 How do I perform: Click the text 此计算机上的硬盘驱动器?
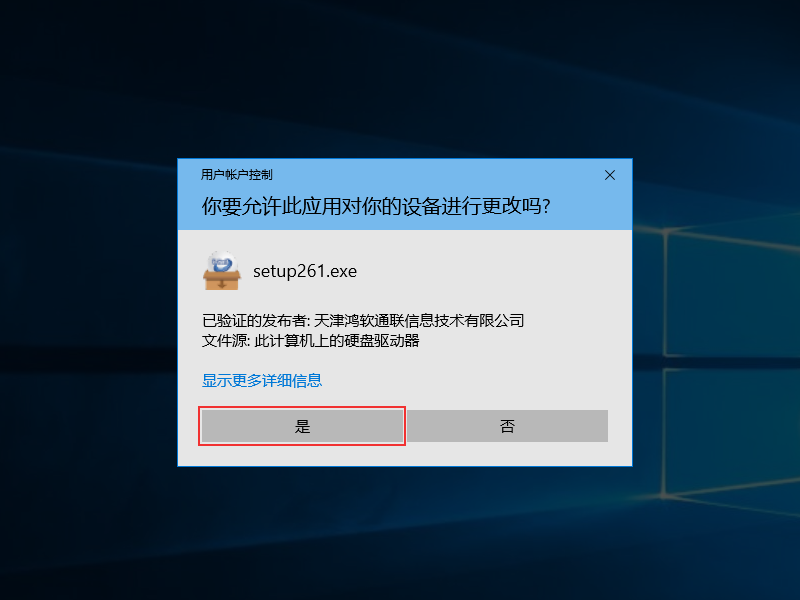[337, 340]
